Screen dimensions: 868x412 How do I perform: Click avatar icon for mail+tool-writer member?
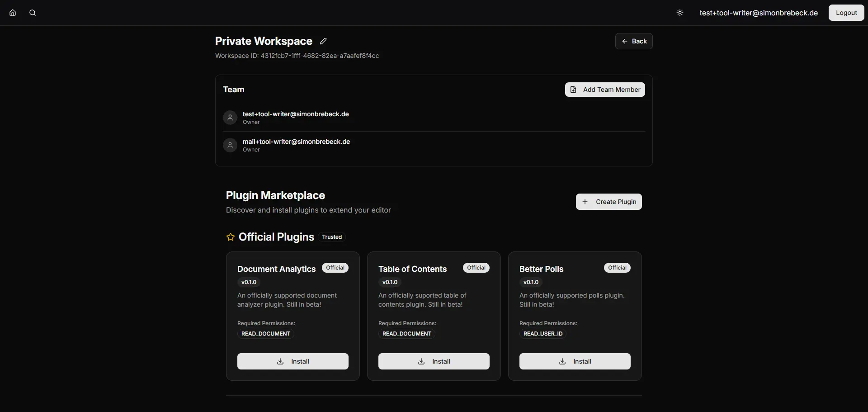pyautogui.click(x=230, y=145)
